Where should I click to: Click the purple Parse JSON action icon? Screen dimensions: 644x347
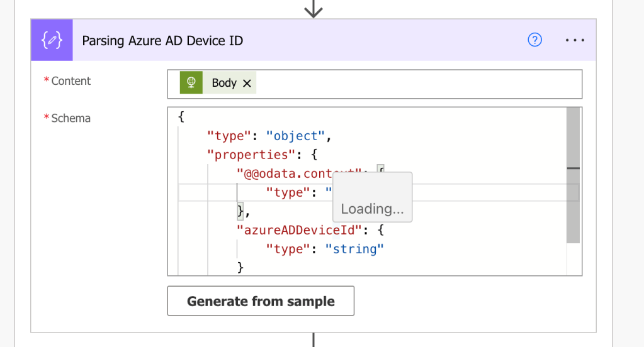(x=52, y=40)
